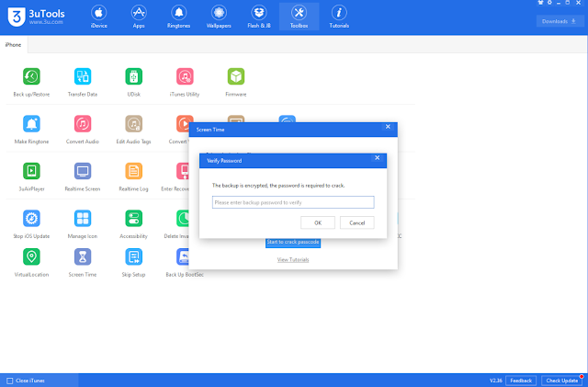Confirm password with OK button
Viewport: 588px width, 387px height.
tap(318, 222)
